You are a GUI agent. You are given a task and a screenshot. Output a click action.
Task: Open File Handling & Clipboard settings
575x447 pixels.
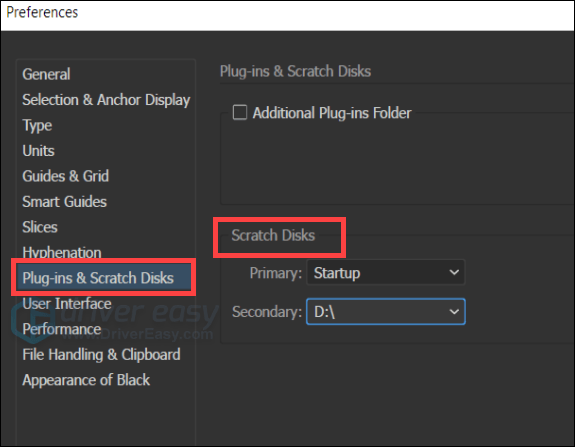(101, 355)
